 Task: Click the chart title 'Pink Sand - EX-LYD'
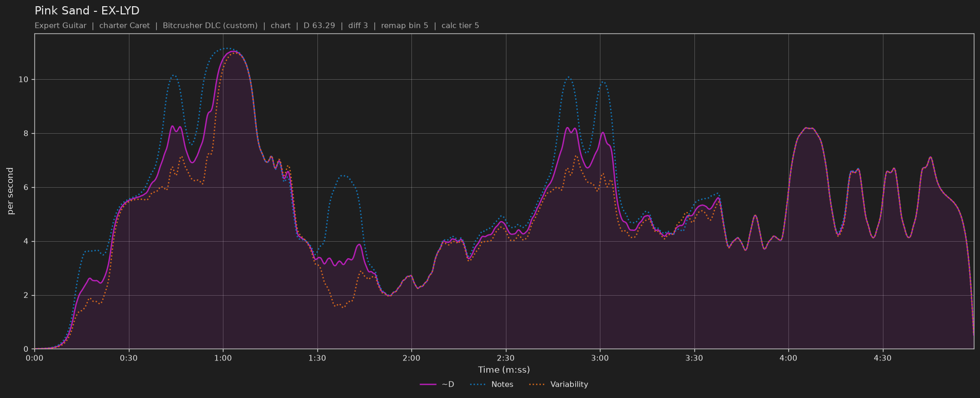(87, 11)
